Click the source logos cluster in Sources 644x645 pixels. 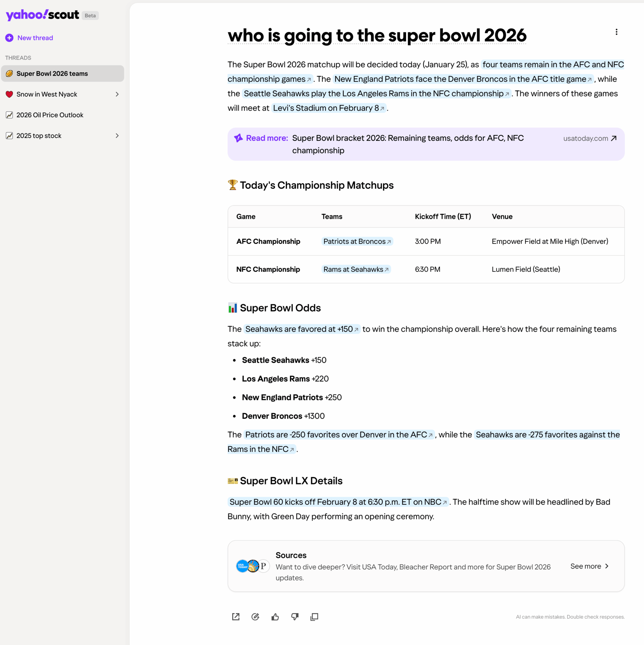[252, 566]
